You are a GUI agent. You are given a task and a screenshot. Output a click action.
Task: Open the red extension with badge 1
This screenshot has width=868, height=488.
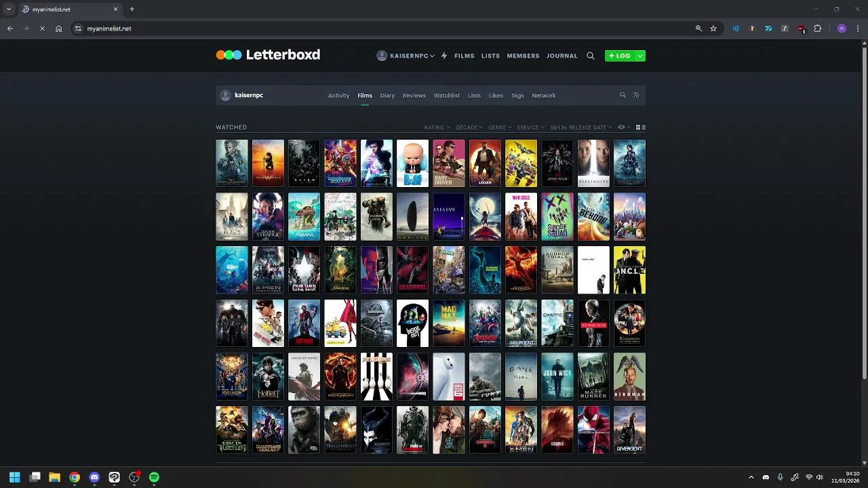[801, 28]
